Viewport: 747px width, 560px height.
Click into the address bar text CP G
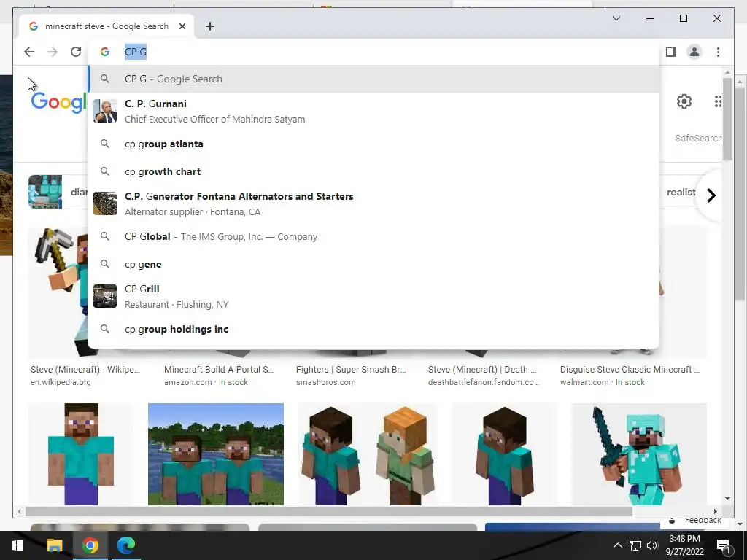[x=136, y=52]
